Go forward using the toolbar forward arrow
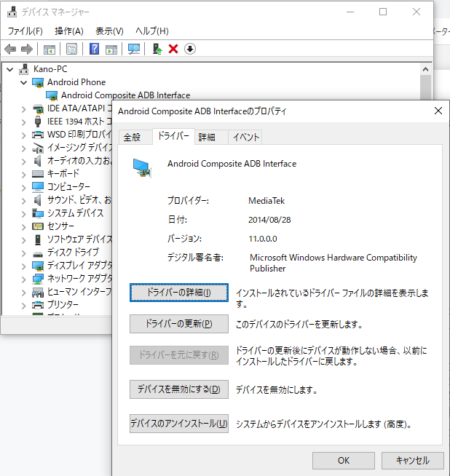Image resolution: width=450 pixels, height=476 pixels. coord(27,49)
